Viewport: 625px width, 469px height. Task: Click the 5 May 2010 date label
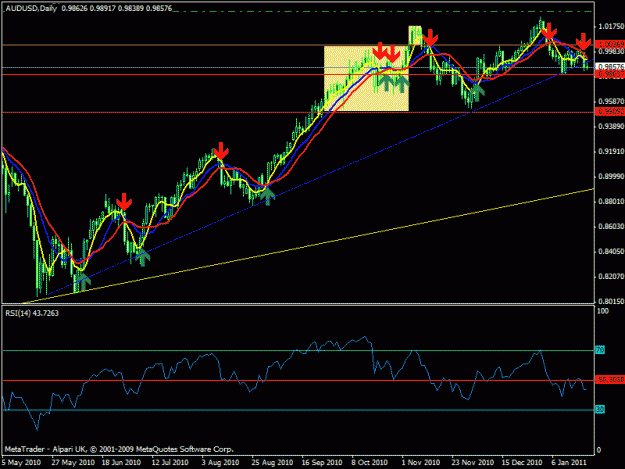pyautogui.click(x=21, y=463)
